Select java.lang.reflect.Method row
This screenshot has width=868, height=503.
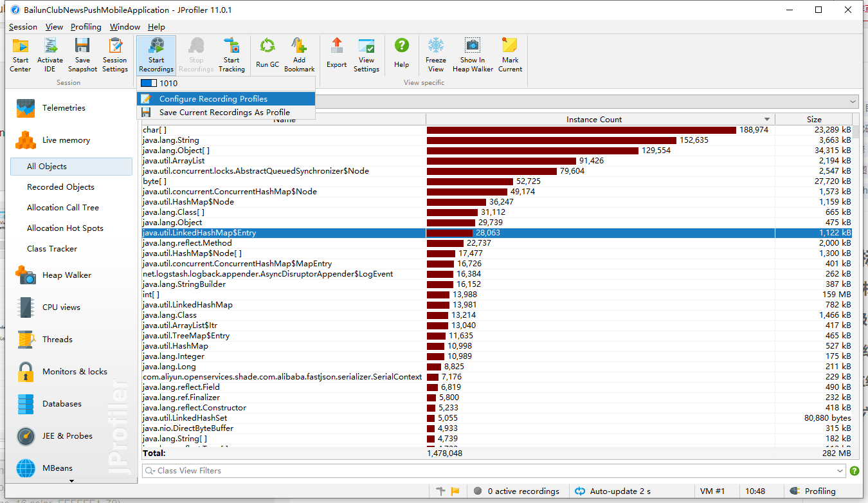(496, 243)
